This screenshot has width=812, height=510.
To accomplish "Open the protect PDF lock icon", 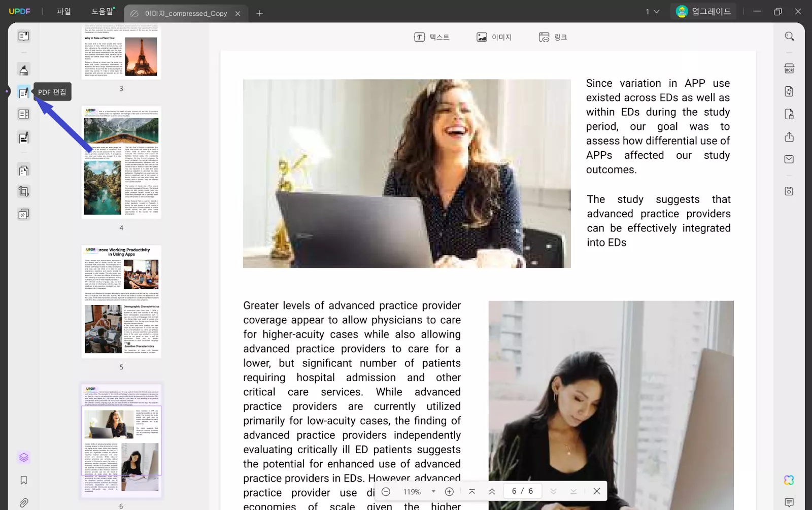I will (789, 114).
